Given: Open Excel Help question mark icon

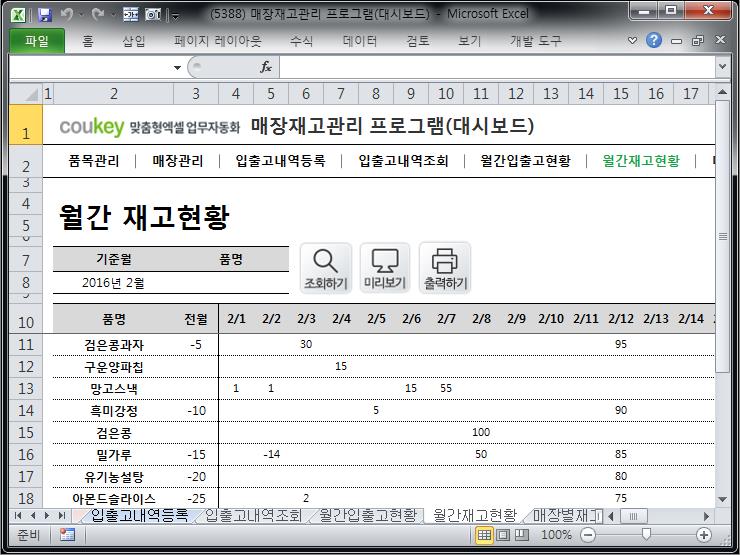Looking at the screenshot, I should [654, 40].
